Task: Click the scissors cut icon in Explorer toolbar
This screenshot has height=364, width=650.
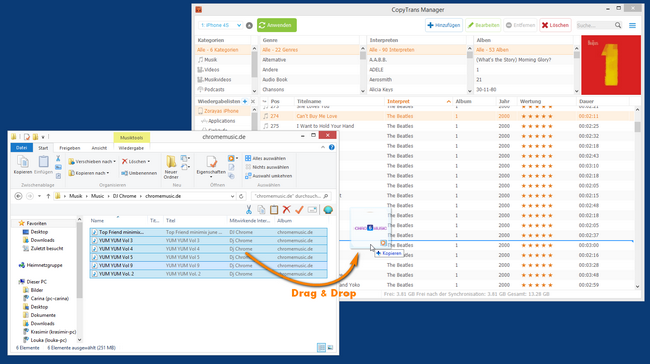Action: (x=249, y=210)
